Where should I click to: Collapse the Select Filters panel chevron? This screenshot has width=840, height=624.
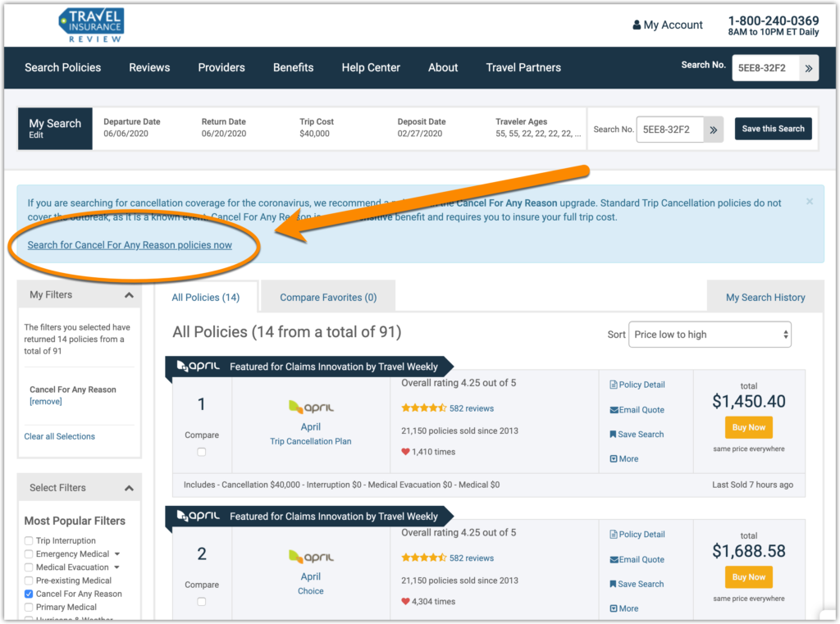tap(129, 488)
